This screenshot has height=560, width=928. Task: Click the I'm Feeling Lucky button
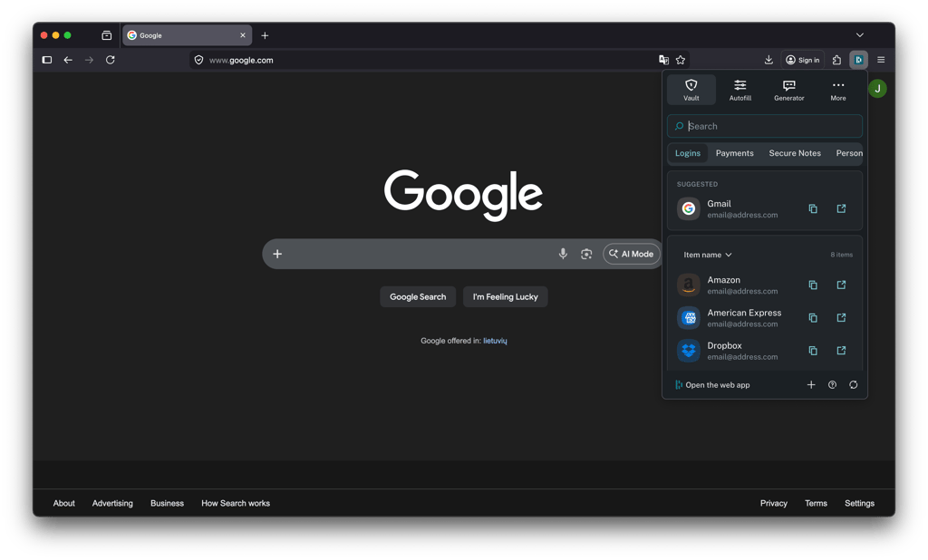tap(506, 296)
